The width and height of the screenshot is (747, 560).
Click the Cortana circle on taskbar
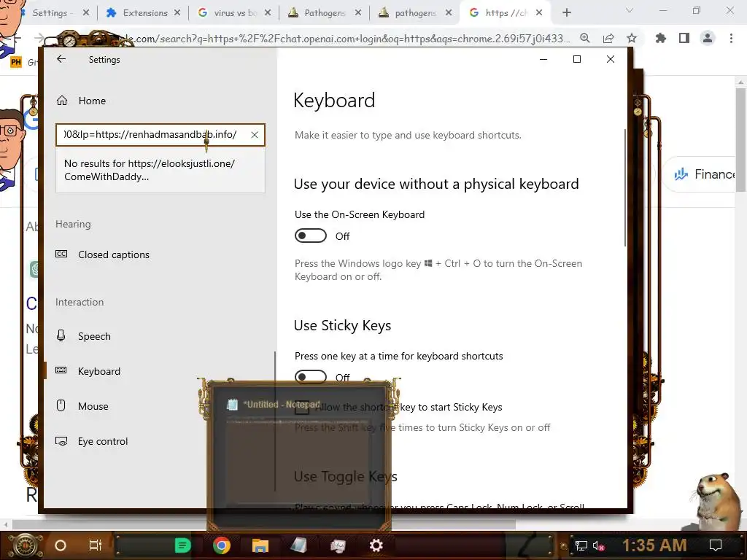[61, 545]
